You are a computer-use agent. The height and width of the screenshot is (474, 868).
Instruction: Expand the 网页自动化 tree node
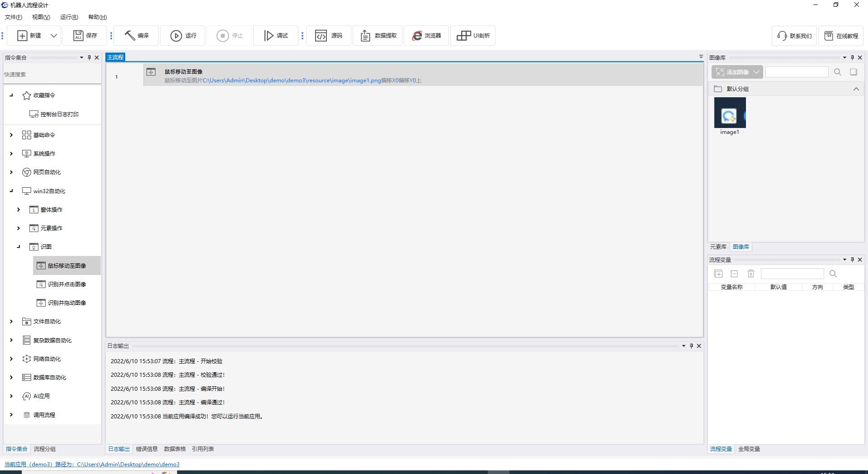(x=11, y=172)
